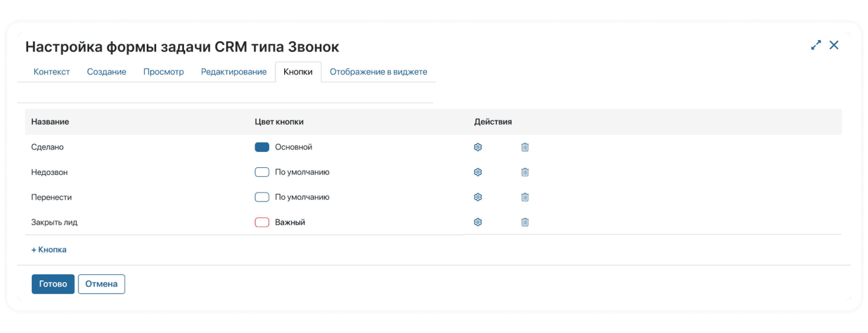Open settings gear for Перенести button
The image size is (868, 333).
[478, 197]
